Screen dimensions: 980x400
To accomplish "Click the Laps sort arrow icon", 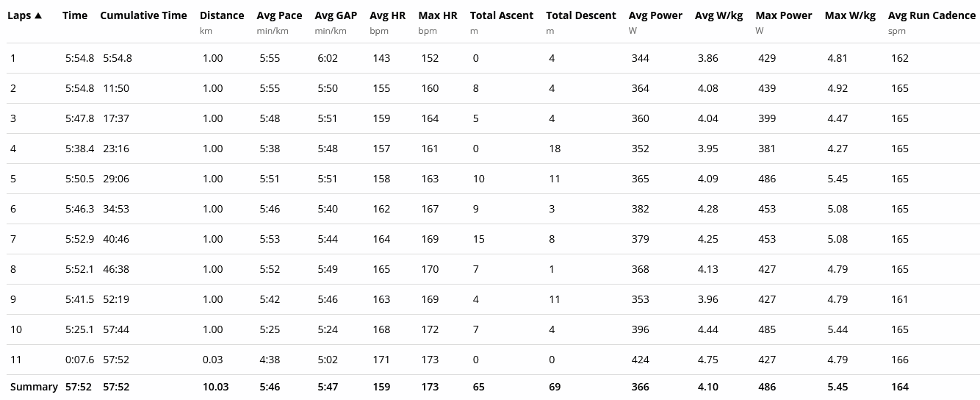I will [38, 15].
